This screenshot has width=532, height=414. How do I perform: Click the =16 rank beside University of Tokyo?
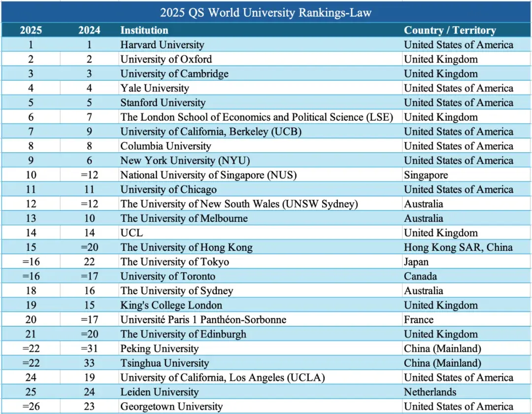pyautogui.click(x=31, y=262)
